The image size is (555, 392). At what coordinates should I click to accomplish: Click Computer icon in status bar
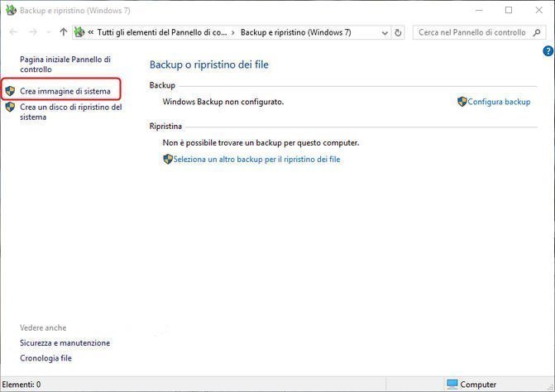click(x=452, y=384)
